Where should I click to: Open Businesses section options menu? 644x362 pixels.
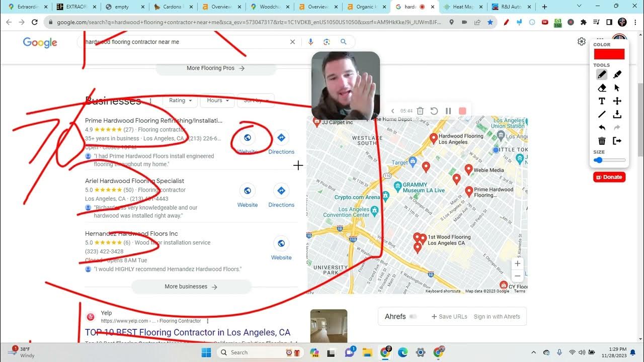pyautogui.click(x=150, y=101)
